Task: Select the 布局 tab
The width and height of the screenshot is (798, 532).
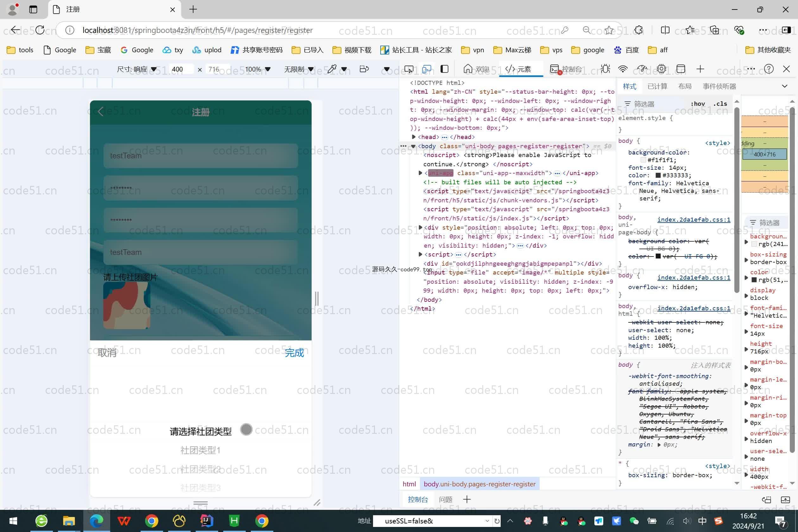Action: [x=685, y=86]
